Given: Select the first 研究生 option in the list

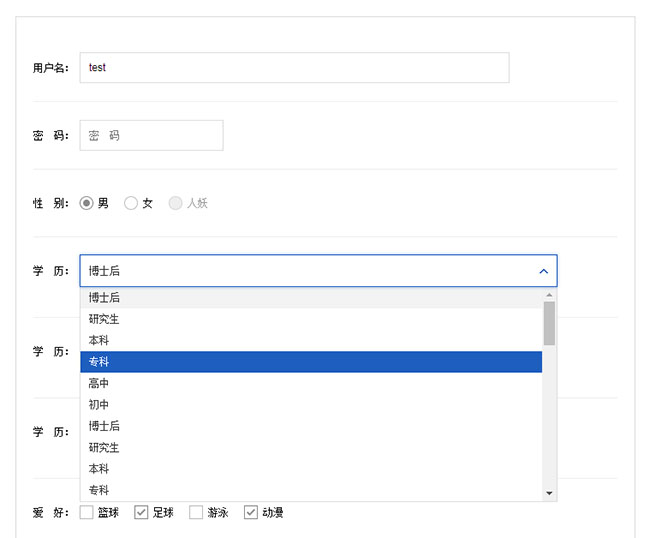Looking at the screenshot, I should (x=310, y=319).
